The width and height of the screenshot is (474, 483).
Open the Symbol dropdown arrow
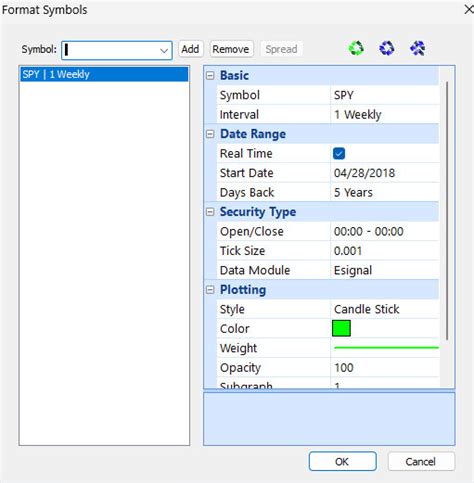(x=164, y=51)
